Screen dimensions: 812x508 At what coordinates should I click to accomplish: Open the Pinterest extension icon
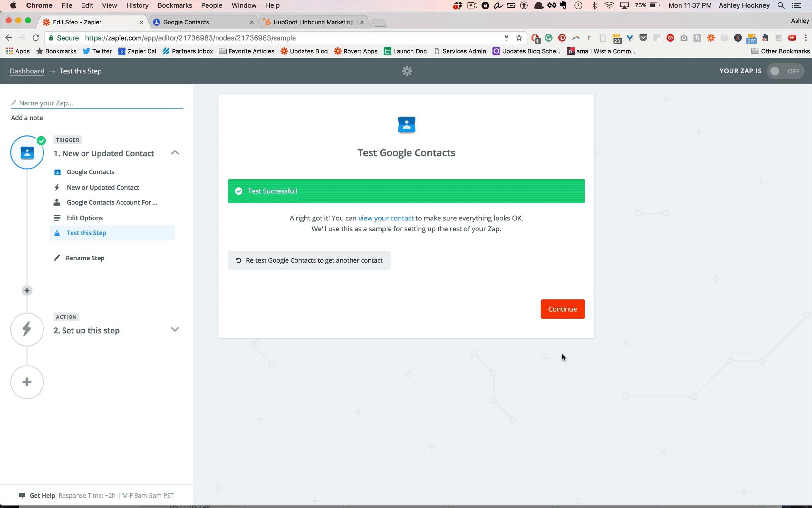point(562,38)
